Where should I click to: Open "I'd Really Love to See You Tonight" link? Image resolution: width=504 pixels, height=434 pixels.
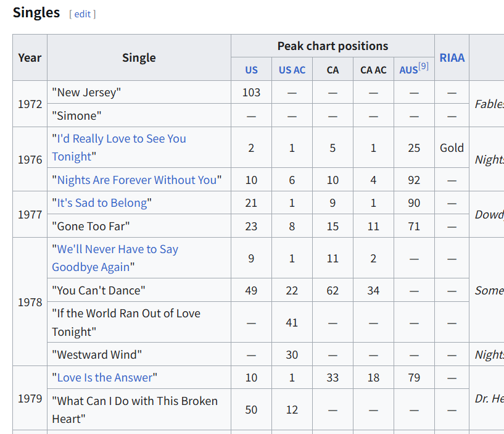click(119, 148)
